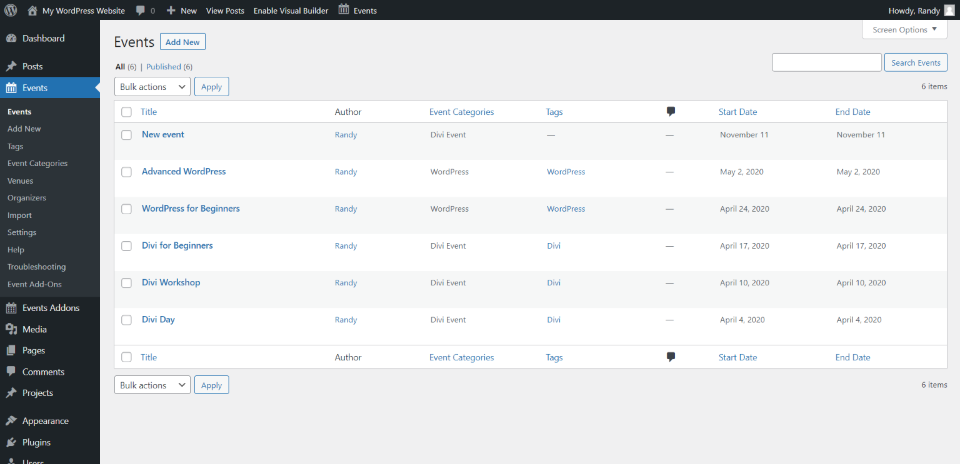Click the Appearance brush icon in sidebar
This screenshot has height=464, width=960.
pyautogui.click(x=11, y=421)
